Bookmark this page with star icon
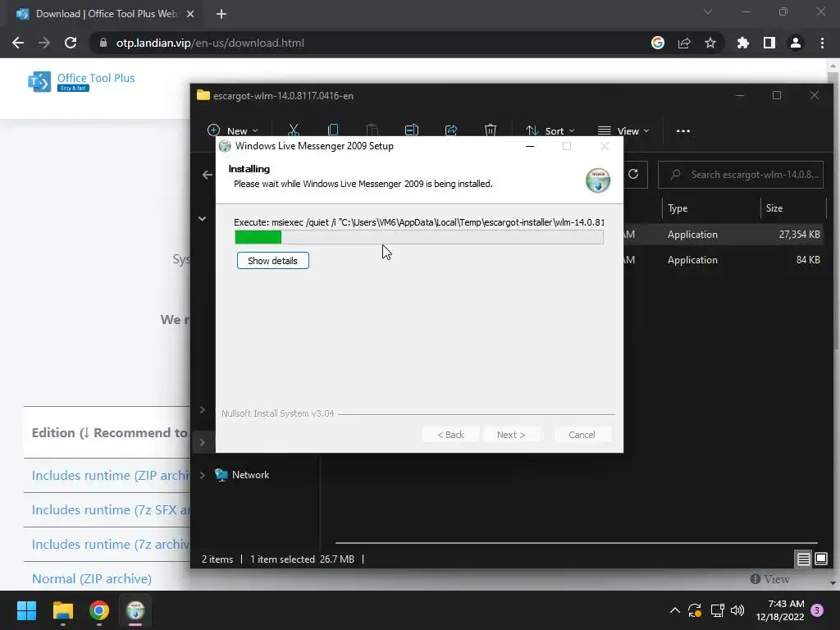Screen dimensions: 840x630 click(710, 43)
